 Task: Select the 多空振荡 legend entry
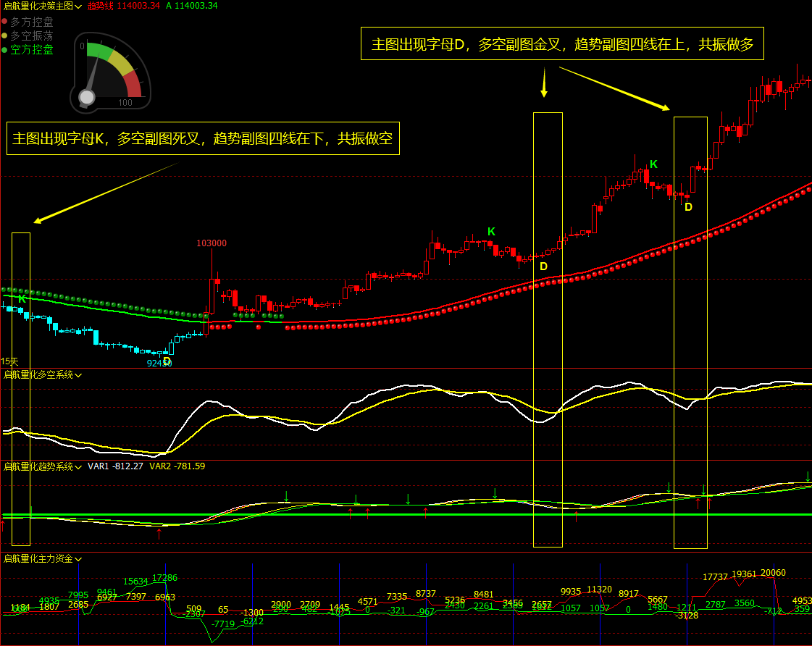coord(32,35)
